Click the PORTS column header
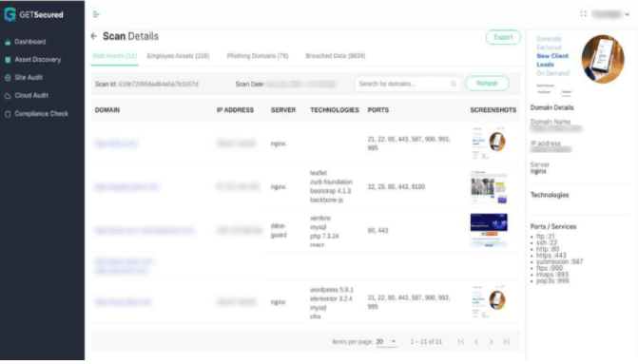 point(378,110)
